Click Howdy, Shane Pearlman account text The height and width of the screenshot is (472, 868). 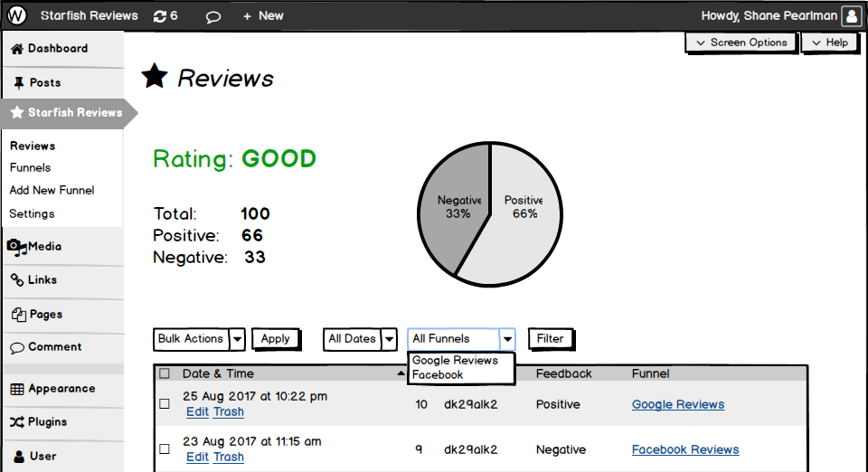click(769, 16)
